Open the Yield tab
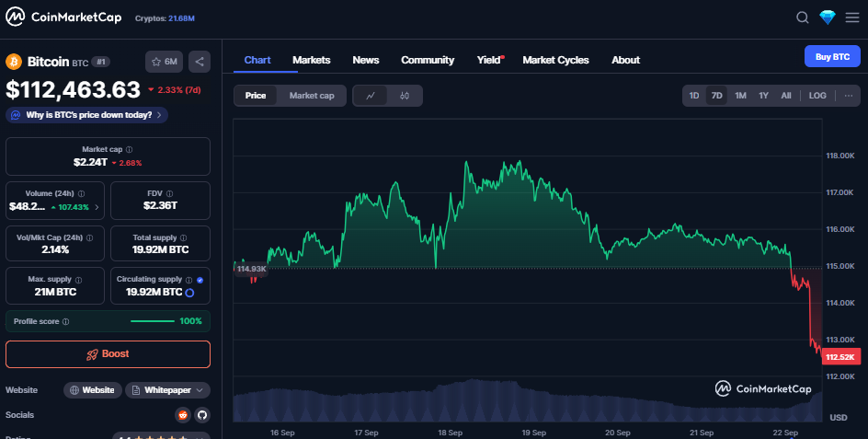The width and height of the screenshot is (868, 439). coord(489,60)
